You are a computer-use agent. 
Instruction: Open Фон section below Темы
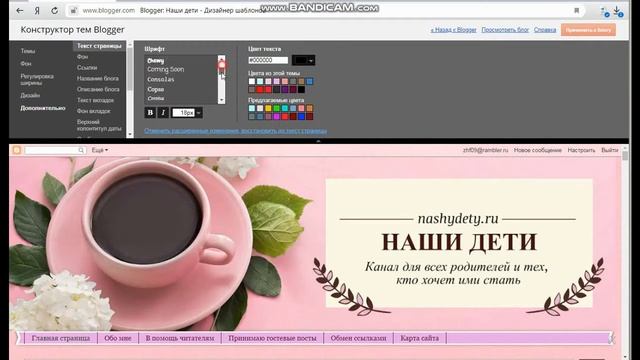point(26,64)
